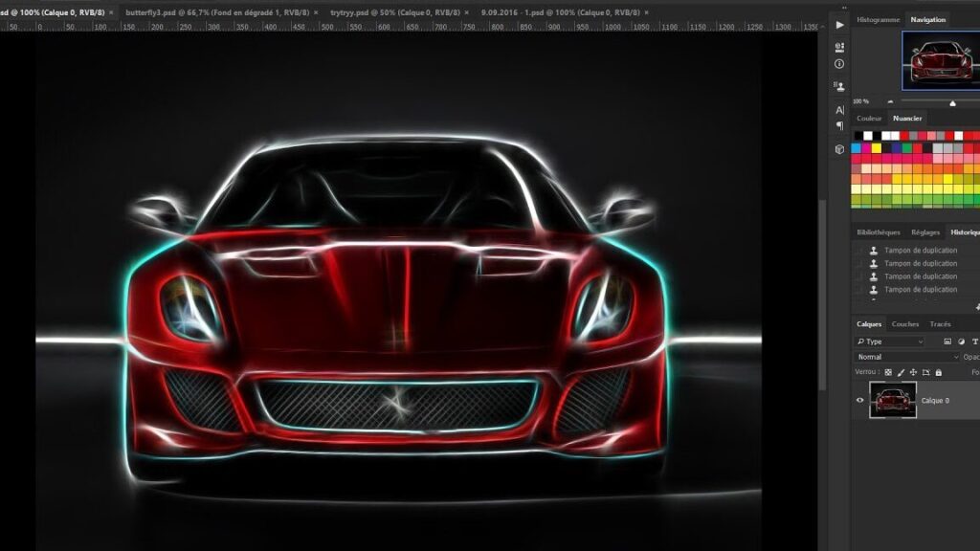Expand the collapsed panel strip double arrows
Viewport: 980px width, 551px height.
[844, 8]
